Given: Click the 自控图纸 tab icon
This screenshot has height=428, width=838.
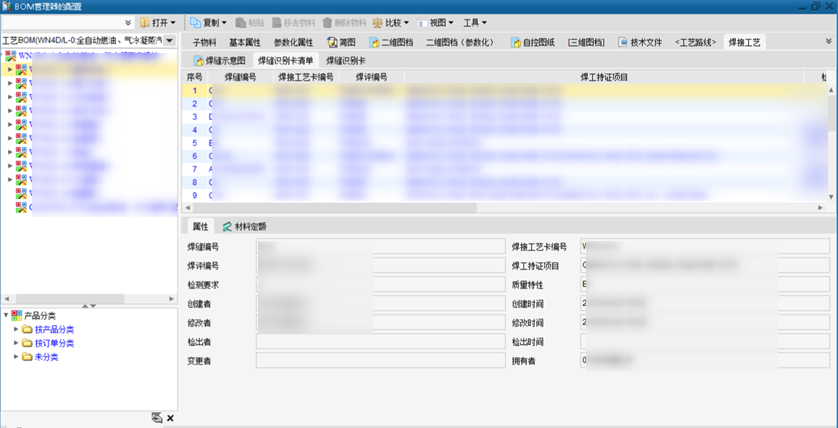Looking at the screenshot, I should [x=516, y=42].
